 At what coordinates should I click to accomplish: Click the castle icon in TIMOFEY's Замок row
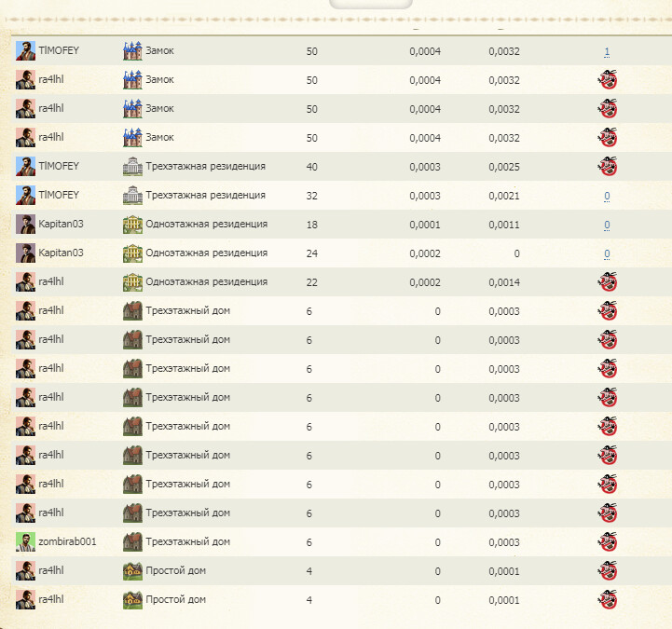pos(132,50)
